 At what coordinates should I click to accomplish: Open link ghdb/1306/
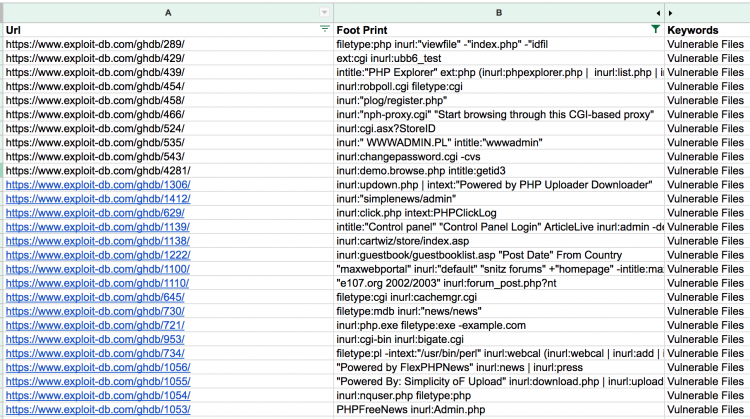tap(98, 185)
